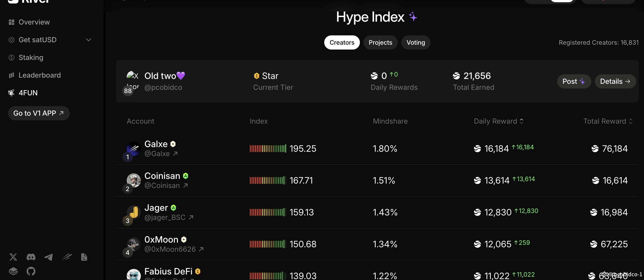Click the Go to V1 APP button
This screenshot has width=644, height=280.
click(x=39, y=113)
